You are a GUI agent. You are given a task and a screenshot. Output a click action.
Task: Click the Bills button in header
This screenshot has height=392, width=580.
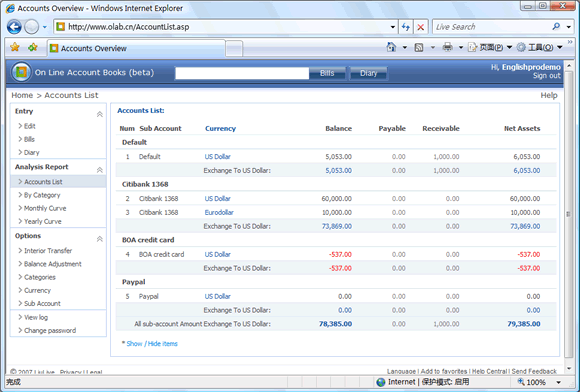pyautogui.click(x=327, y=73)
